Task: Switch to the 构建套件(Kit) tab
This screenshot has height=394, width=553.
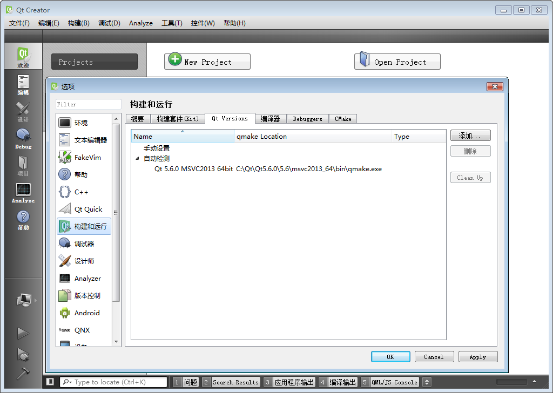Action: point(177,119)
